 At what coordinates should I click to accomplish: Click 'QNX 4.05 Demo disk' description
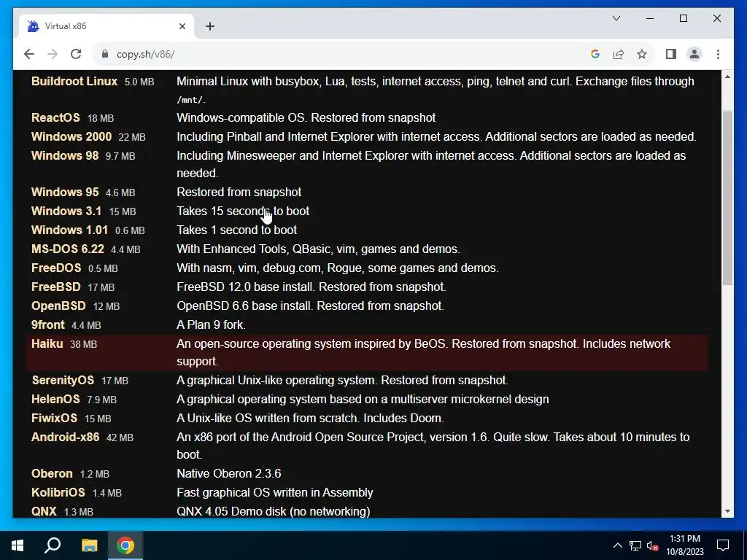[274, 511]
